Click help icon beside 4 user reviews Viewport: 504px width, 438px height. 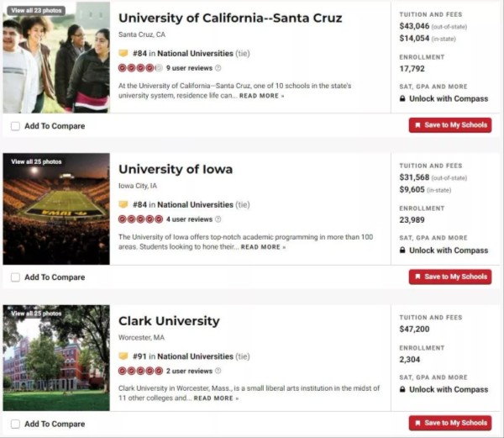[218, 219]
